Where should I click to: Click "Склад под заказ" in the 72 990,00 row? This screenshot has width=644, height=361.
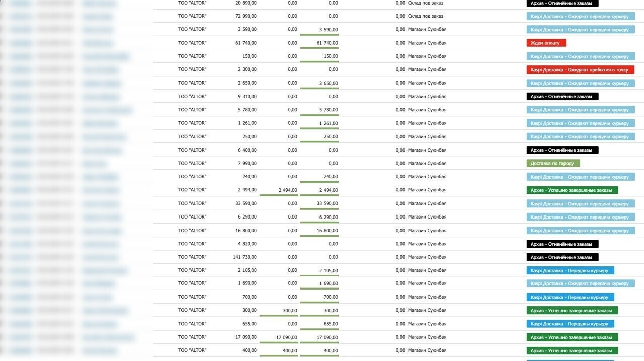point(426,16)
